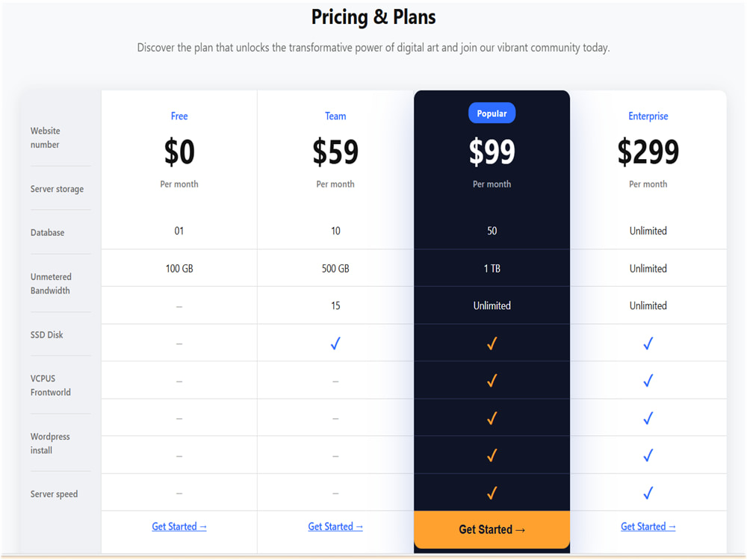
Task: Click the 1 TB cell in Popular column
Action: [x=492, y=269]
